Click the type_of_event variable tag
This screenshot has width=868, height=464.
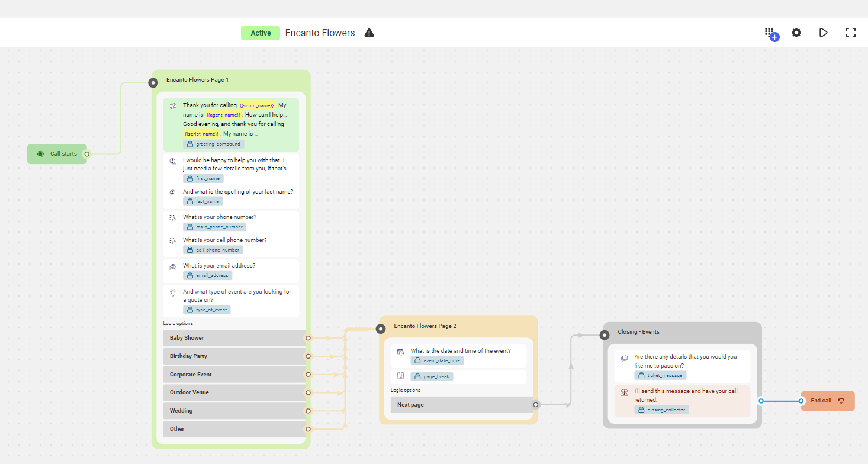pos(207,310)
